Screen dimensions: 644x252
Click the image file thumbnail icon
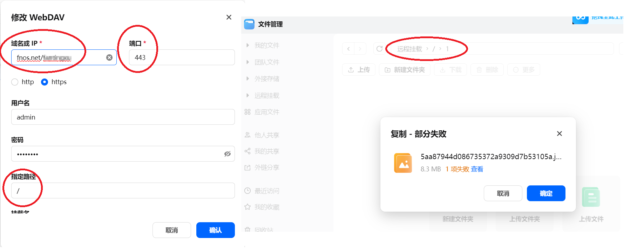tap(403, 163)
